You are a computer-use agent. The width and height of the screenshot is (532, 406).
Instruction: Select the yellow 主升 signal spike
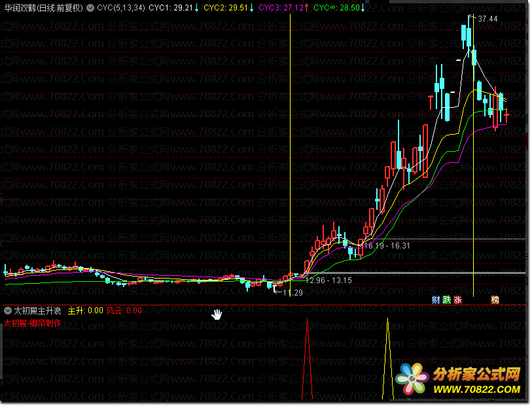388,358
